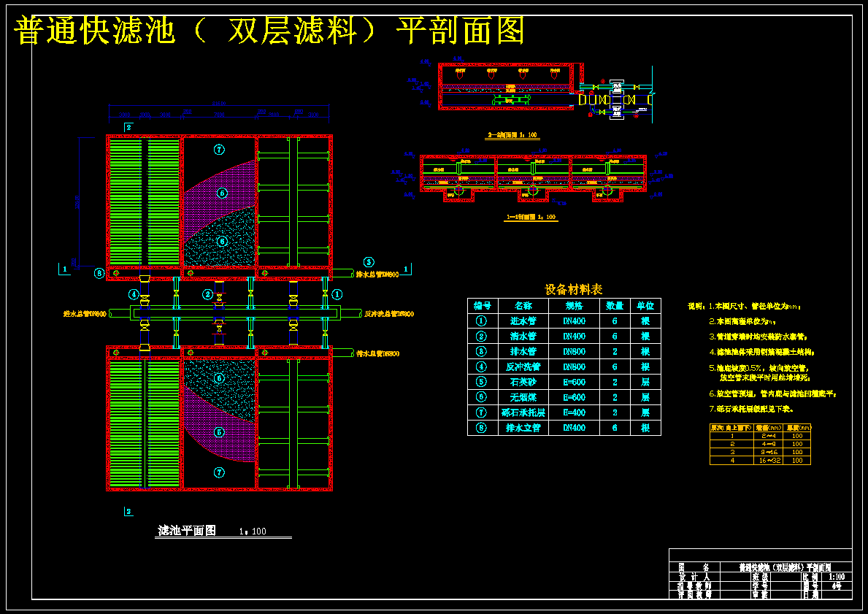Screen dimensions: 868x614
Task: Select note 4 about reinforced concrete structure
Action: pos(761,352)
